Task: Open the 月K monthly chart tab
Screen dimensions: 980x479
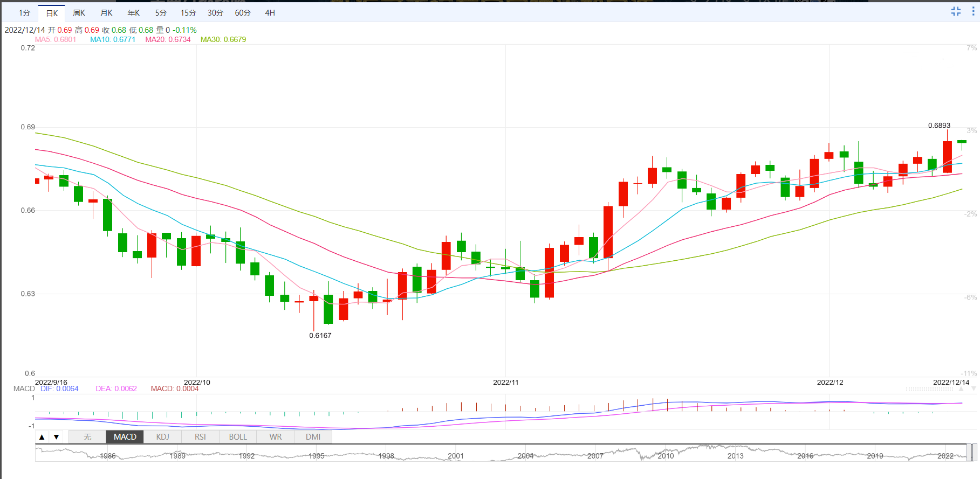Action: pyautogui.click(x=107, y=13)
